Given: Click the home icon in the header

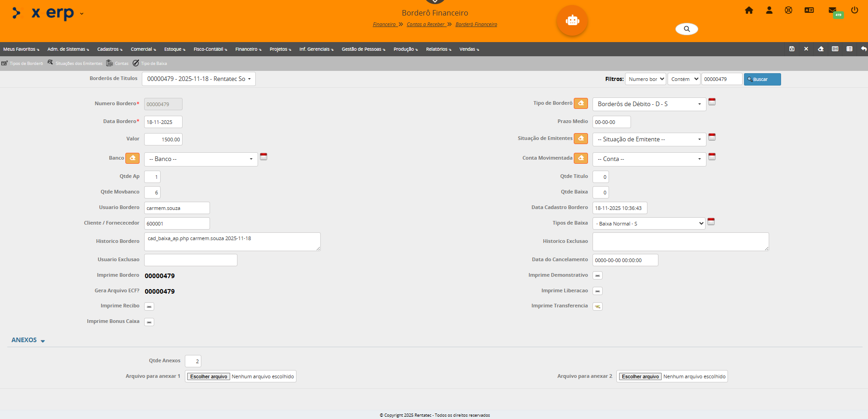Looking at the screenshot, I should (x=749, y=10).
